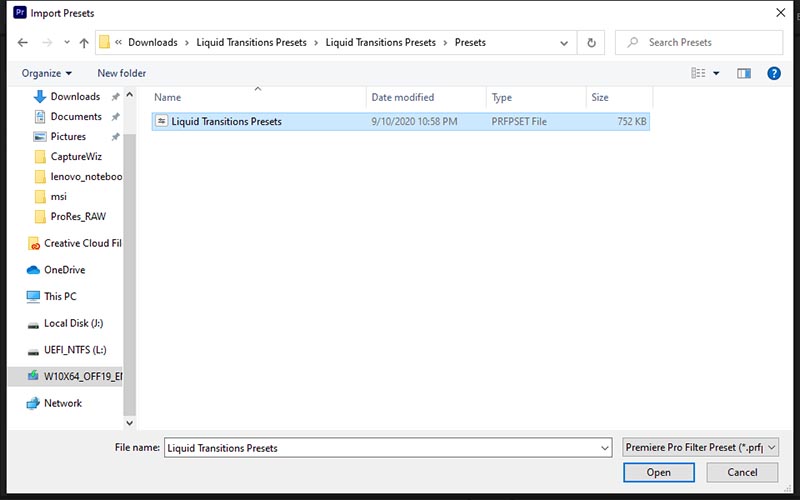Click the Open button

tap(659, 472)
